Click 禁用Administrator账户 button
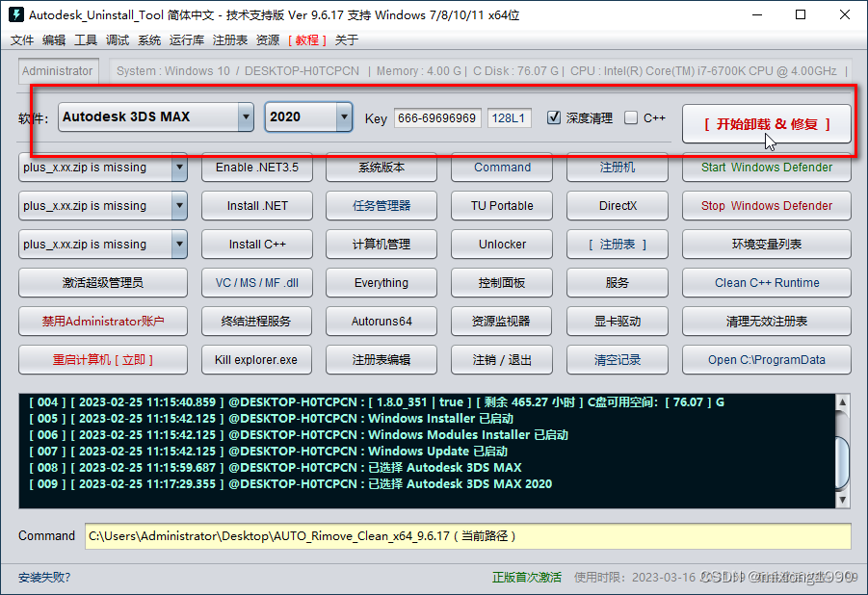 coord(103,321)
